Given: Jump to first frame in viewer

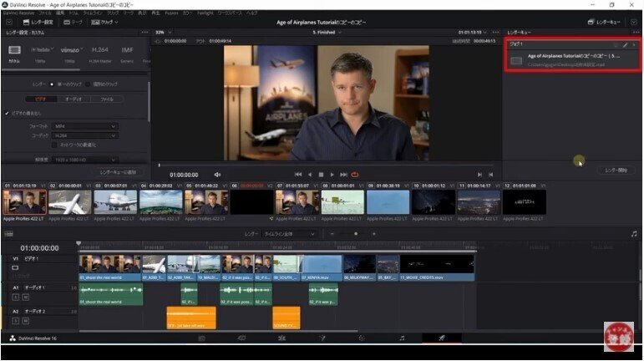Looking at the screenshot, I should click(x=298, y=175).
